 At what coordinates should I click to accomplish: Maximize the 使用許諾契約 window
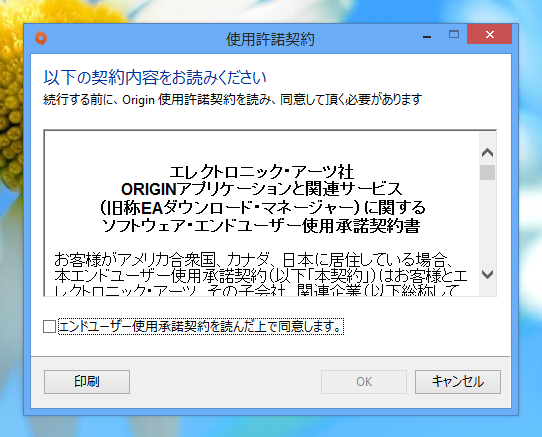point(454,35)
